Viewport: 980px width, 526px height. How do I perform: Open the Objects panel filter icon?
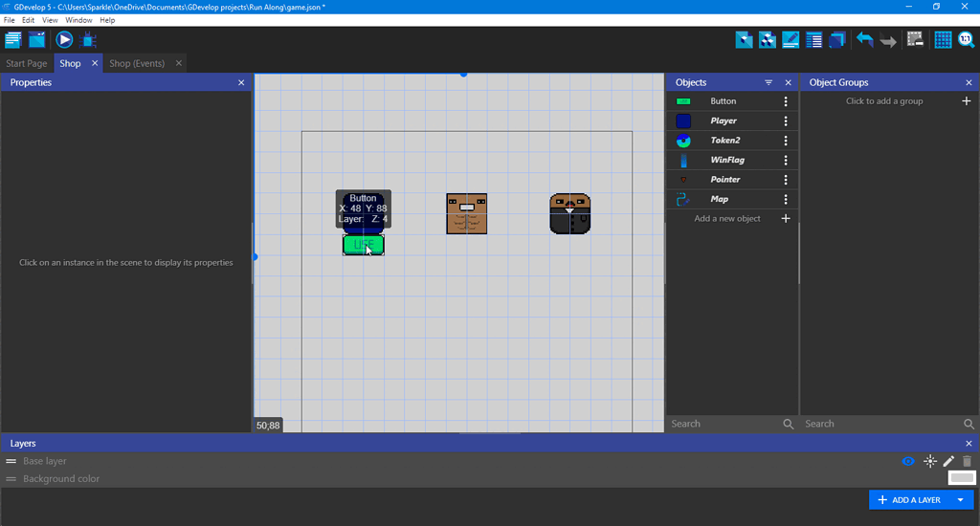tap(768, 82)
